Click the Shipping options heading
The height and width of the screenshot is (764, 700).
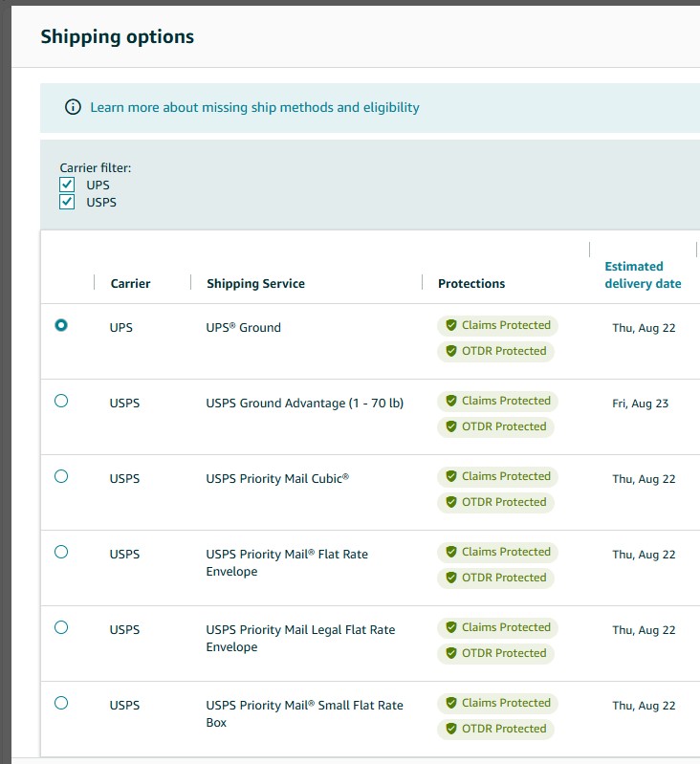click(117, 37)
